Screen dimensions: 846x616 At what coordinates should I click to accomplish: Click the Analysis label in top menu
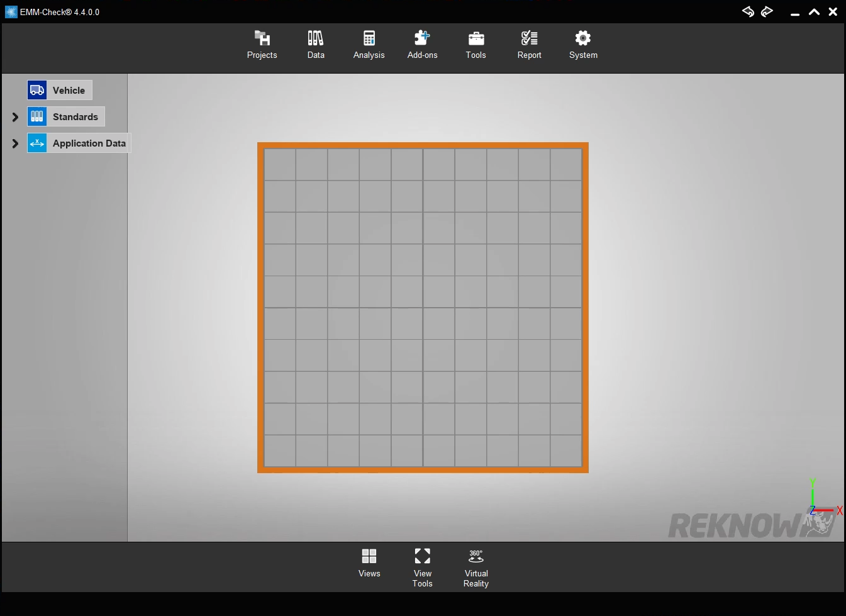tap(369, 55)
